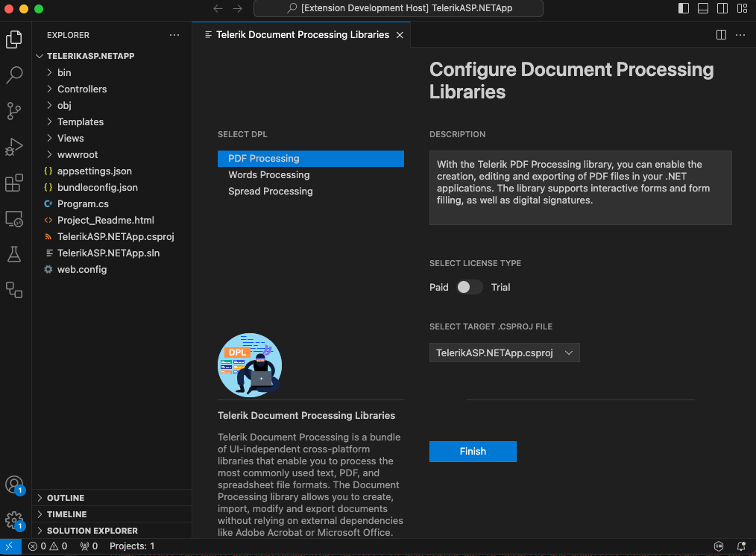Toggle license type between Paid and Trial

coord(470,287)
